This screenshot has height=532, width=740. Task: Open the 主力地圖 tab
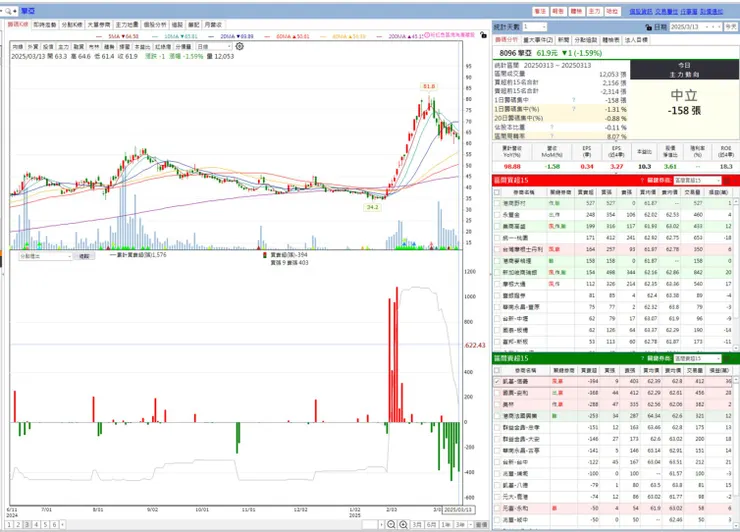point(127,25)
